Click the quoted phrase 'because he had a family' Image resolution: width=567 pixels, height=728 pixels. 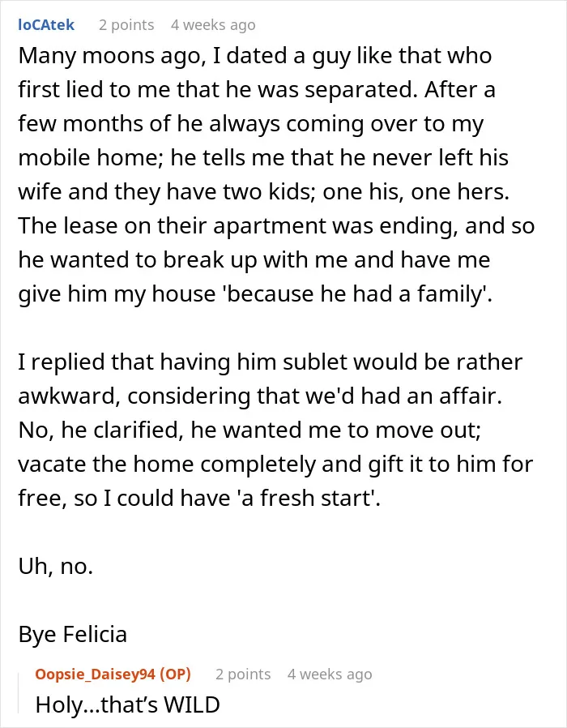(x=356, y=294)
